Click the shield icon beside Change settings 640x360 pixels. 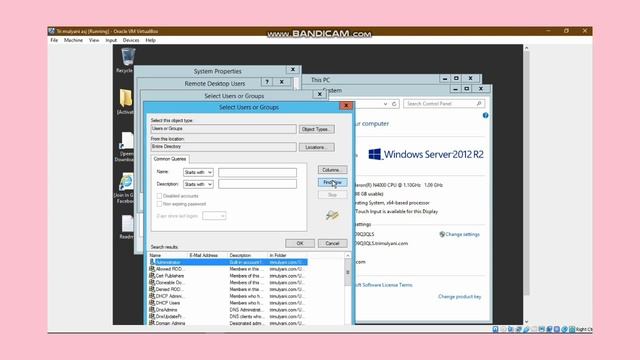tap(442, 234)
